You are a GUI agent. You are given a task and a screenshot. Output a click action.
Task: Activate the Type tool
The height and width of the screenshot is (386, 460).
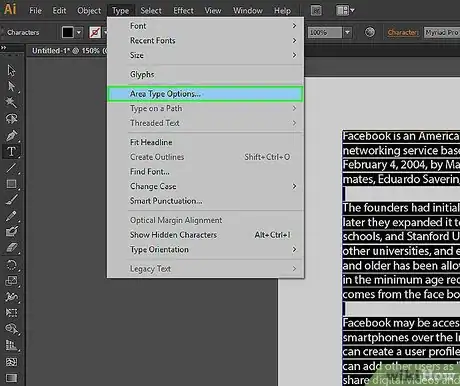click(x=11, y=151)
